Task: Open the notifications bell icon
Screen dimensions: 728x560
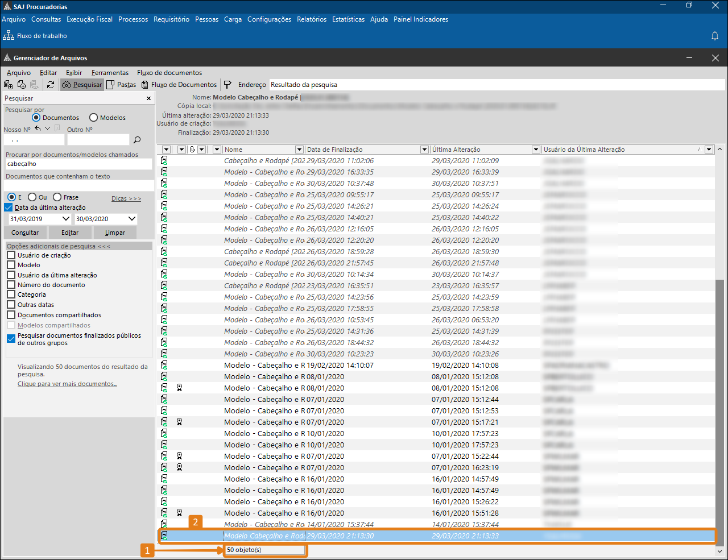Action: point(715,36)
